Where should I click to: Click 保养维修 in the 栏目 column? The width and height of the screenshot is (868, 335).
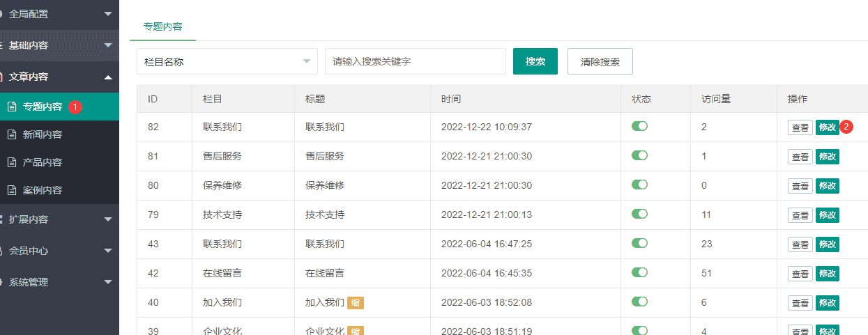222,186
